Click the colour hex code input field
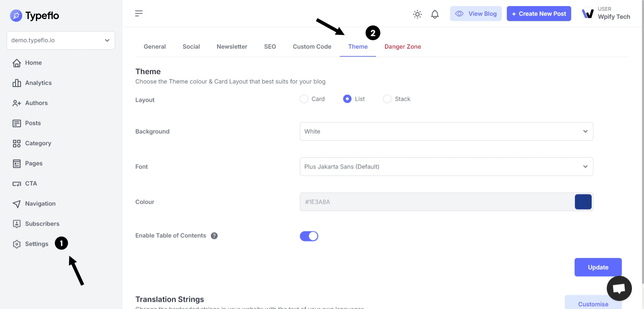 click(x=436, y=202)
